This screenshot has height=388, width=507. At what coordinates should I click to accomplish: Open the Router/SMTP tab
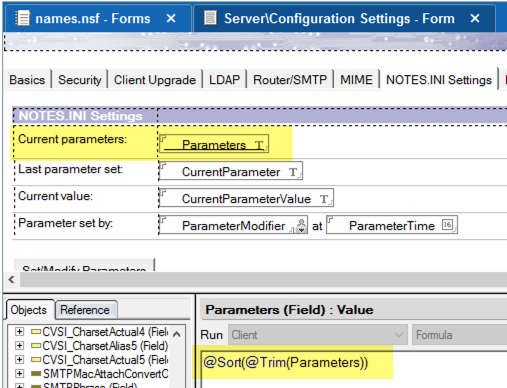pyautogui.click(x=290, y=80)
